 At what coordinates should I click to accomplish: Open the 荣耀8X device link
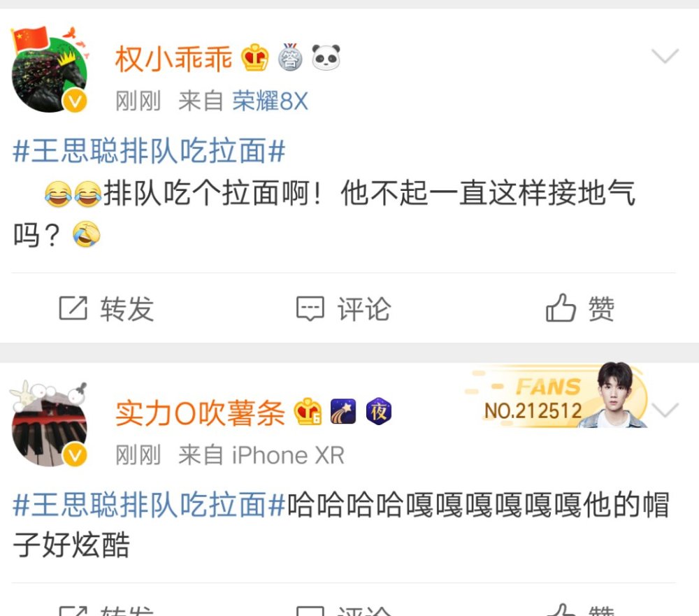coord(270,101)
